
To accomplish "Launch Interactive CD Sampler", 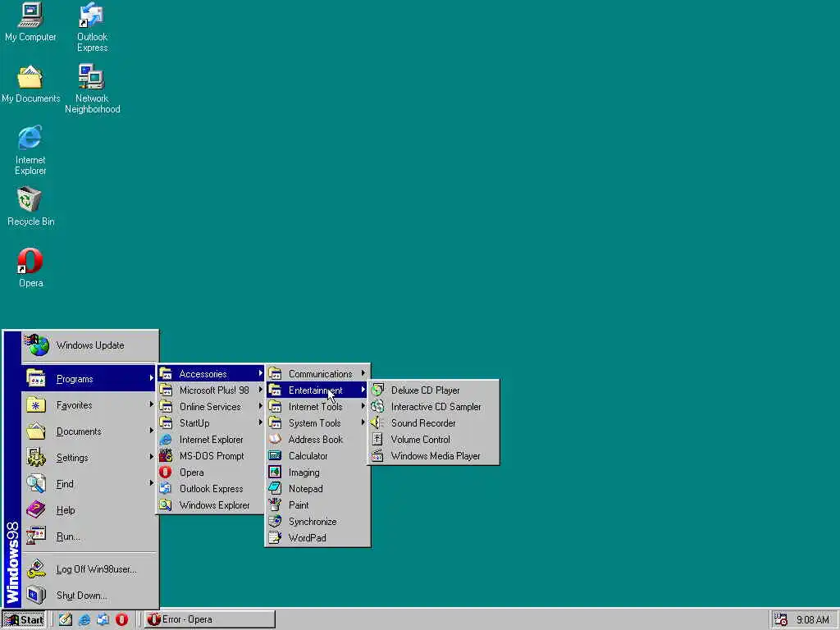I will click(434, 407).
